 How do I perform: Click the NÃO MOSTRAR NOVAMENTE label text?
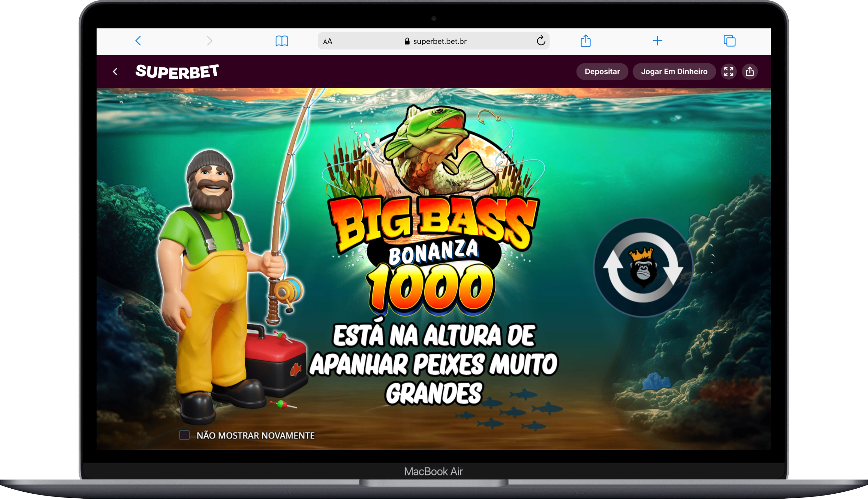pyautogui.click(x=256, y=435)
